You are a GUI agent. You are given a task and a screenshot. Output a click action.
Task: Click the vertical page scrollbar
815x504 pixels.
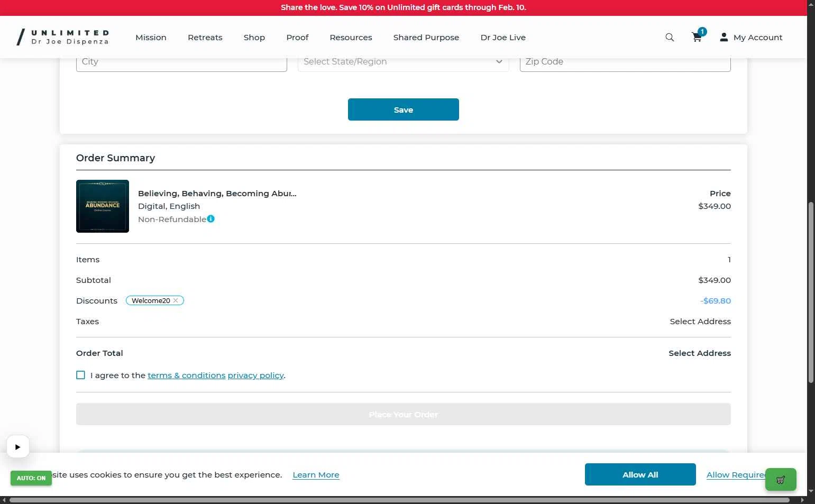pyautogui.click(x=811, y=292)
